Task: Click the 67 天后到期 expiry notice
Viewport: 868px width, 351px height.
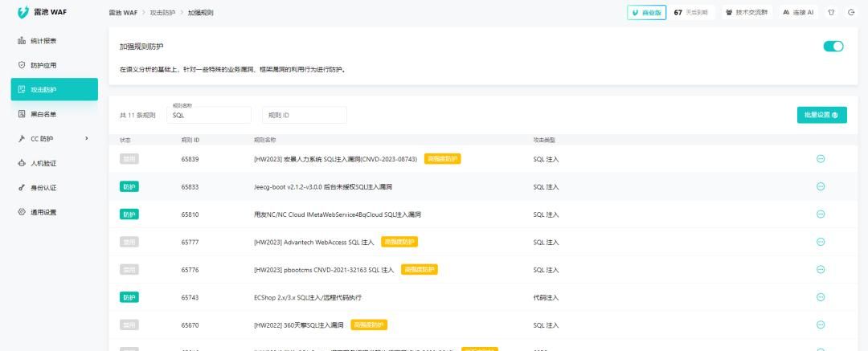Action: tap(691, 12)
